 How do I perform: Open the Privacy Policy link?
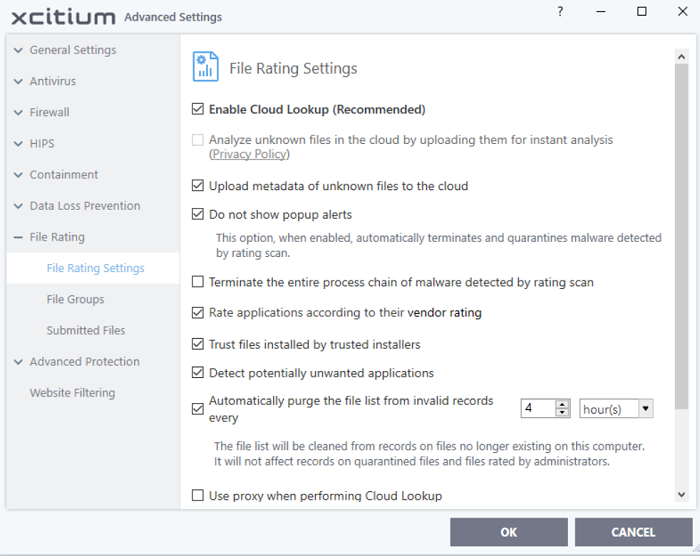(249, 154)
